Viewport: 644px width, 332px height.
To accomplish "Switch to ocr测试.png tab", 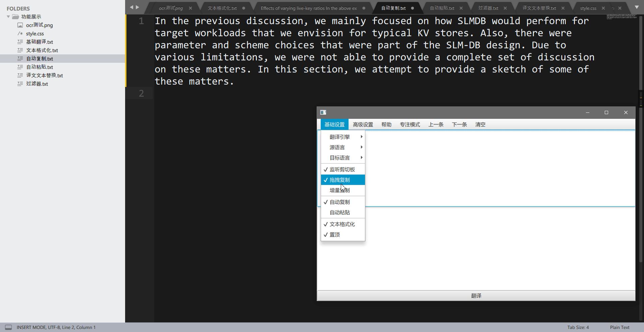I will coord(171,8).
